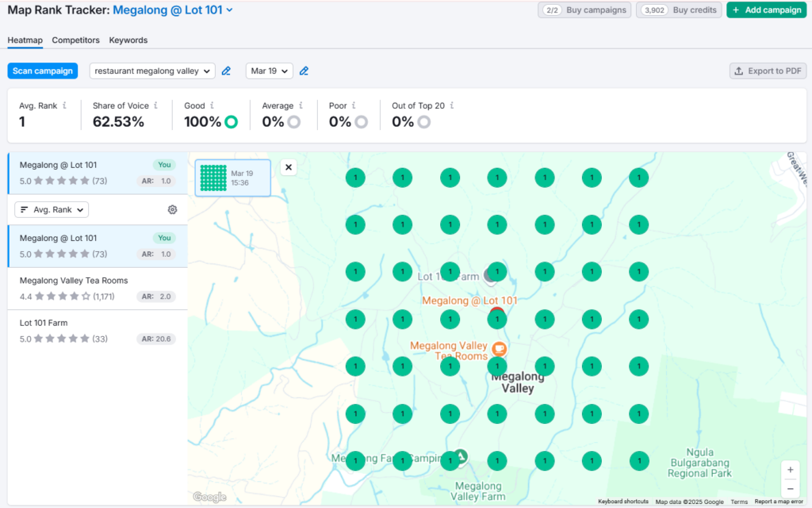Open the Avg. Rank sorting dropdown

tap(51, 209)
